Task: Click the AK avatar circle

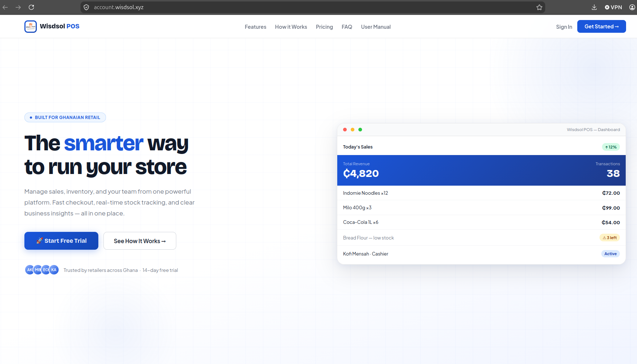Action: coord(29,270)
